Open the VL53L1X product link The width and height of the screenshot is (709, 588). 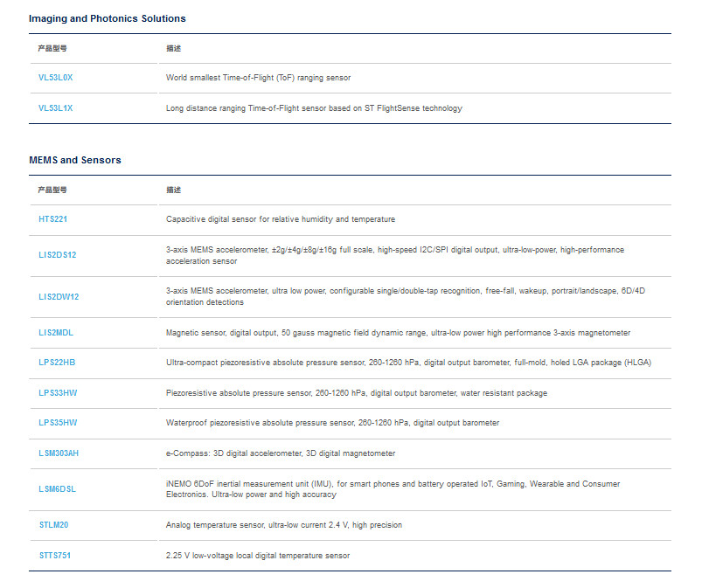[x=55, y=108]
